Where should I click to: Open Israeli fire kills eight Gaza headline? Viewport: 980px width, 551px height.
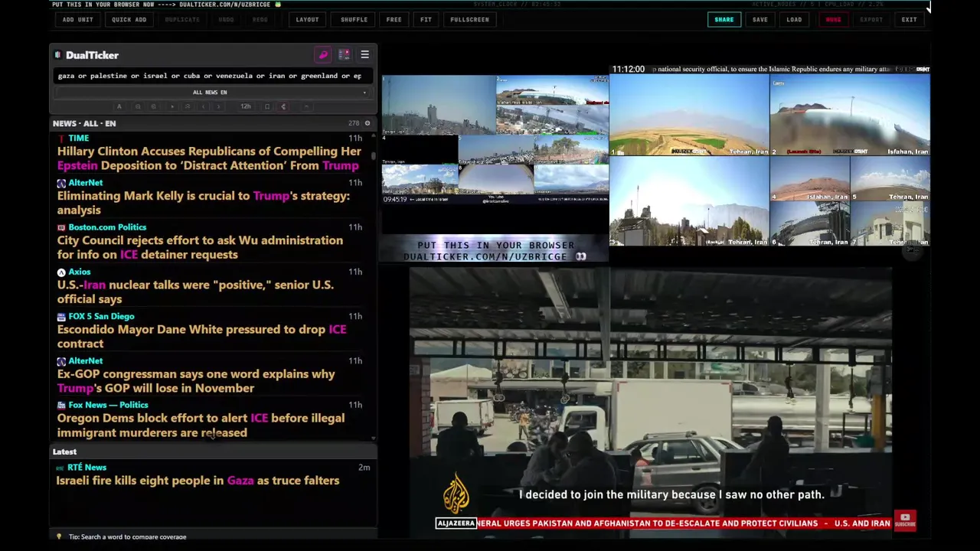(x=198, y=481)
